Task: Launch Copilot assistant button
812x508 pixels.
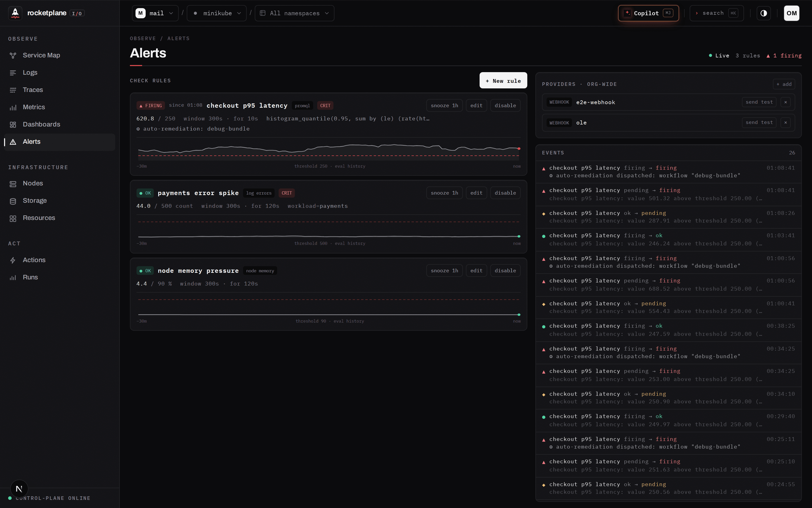Action: (648, 13)
